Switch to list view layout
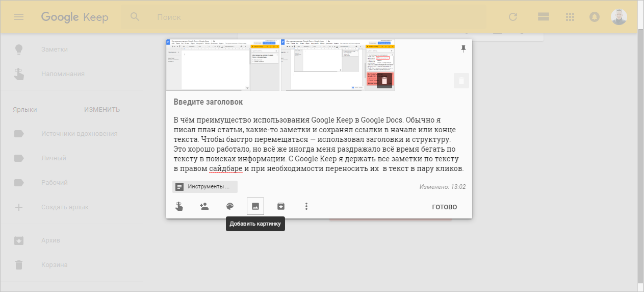 pyautogui.click(x=543, y=17)
